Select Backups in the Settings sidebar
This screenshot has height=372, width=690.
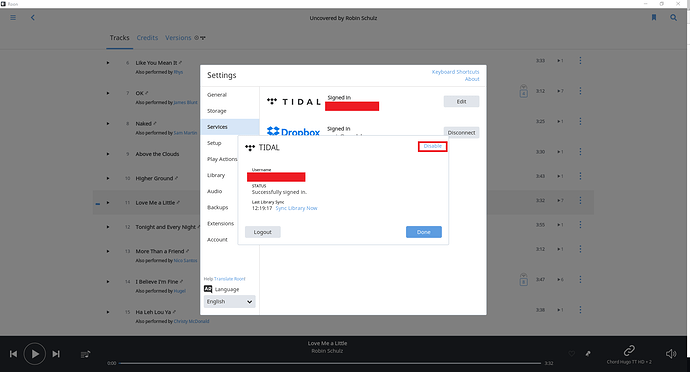click(x=217, y=207)
